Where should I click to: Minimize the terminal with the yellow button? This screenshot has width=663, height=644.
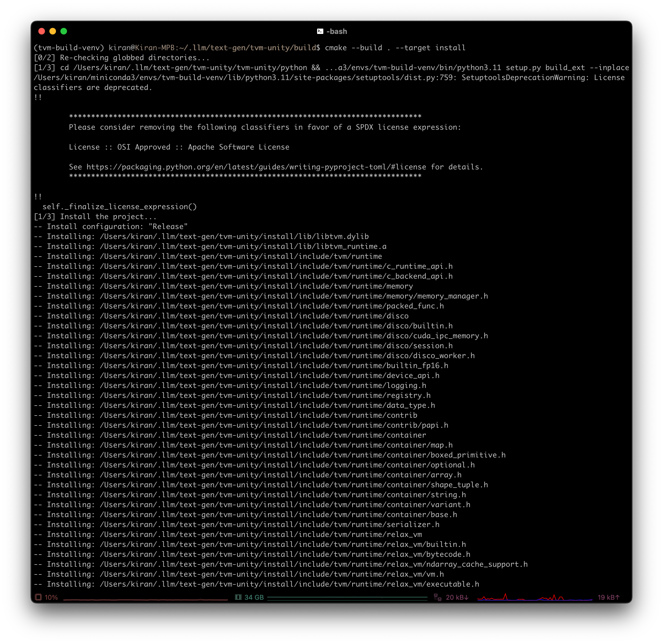click(x=53, y=31)
